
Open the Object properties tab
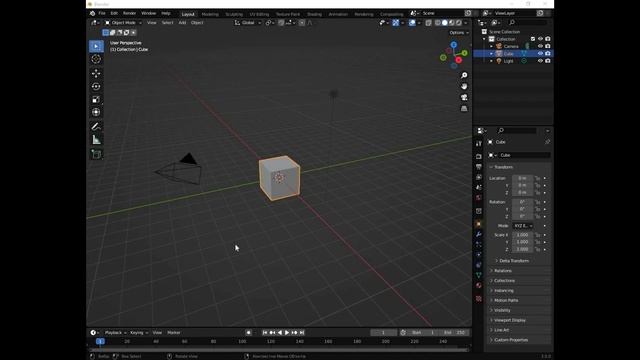pyautogui.click(x=479, y=224)
